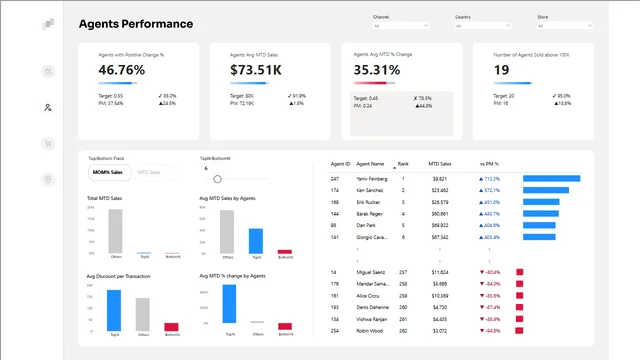Click MTD Sales cell $9,821
This screenshot has width=640, height=360.
pyautogui.click(x=440, y=179)
